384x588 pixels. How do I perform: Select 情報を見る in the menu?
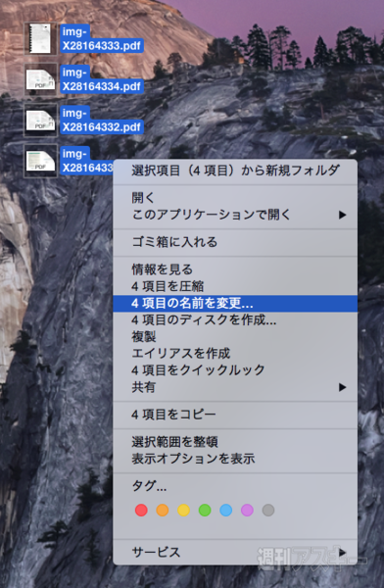(x=235, y=269)
